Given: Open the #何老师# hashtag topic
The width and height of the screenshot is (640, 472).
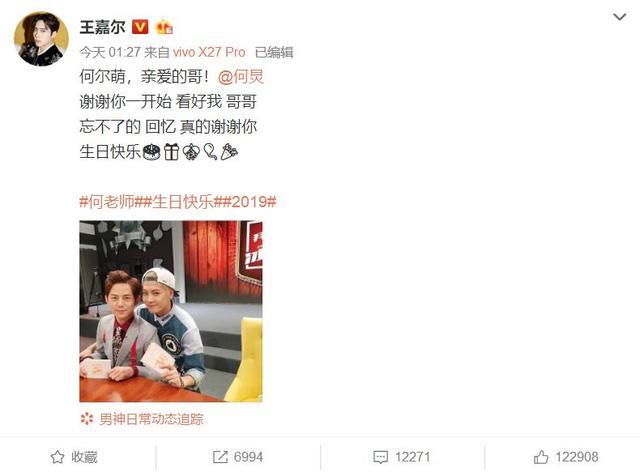Looking at the screenshot, I should (111, 202).
